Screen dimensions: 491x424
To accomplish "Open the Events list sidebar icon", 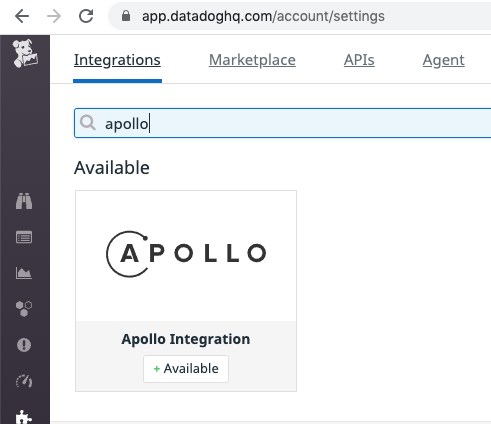I will point(24,237).
